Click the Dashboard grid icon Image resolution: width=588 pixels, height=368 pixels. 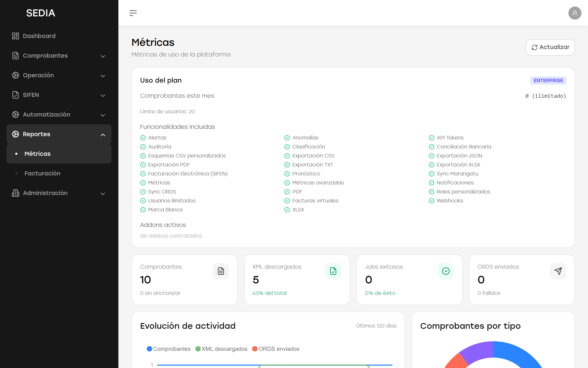(x=15, y=36)
